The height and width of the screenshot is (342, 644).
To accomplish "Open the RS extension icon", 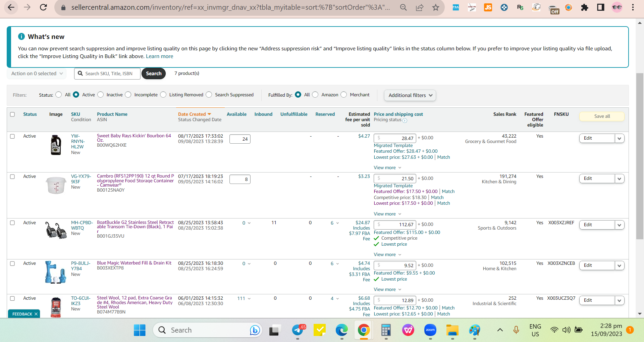I will coord(520,7).
